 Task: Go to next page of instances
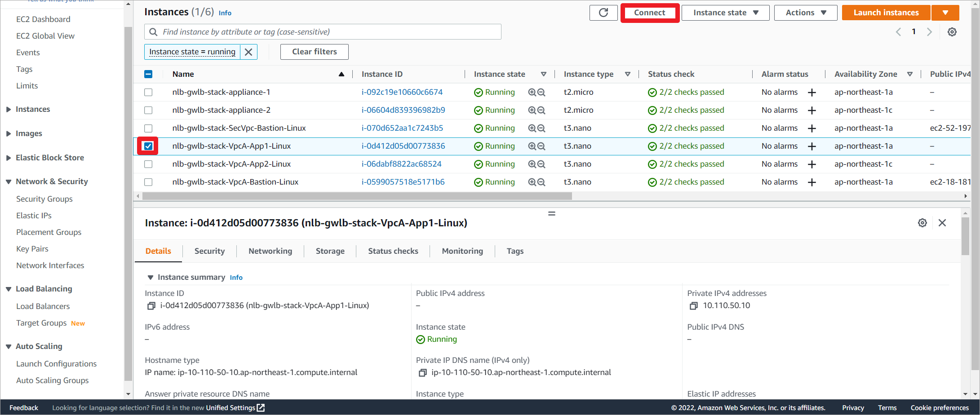tap(929, 32)
